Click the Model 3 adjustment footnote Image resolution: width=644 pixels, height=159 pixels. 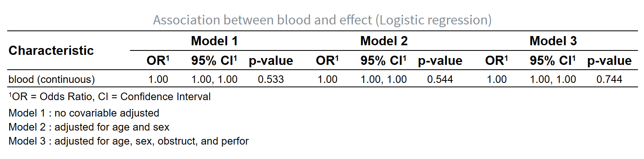click(x=128, y=141)
